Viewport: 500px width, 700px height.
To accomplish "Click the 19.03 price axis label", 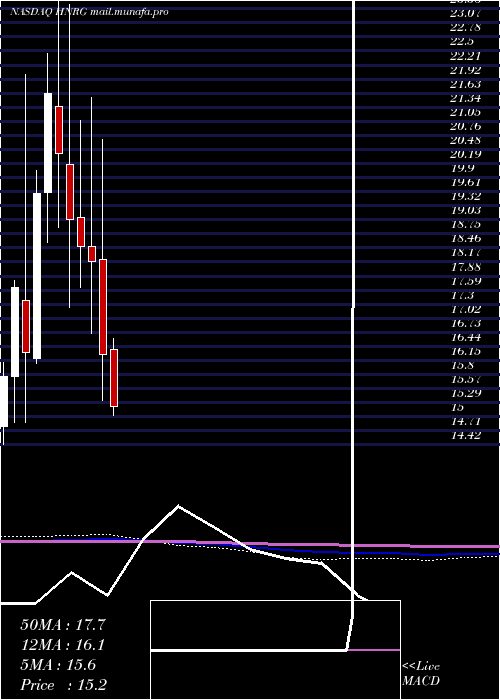I will [x=466, y=210].
